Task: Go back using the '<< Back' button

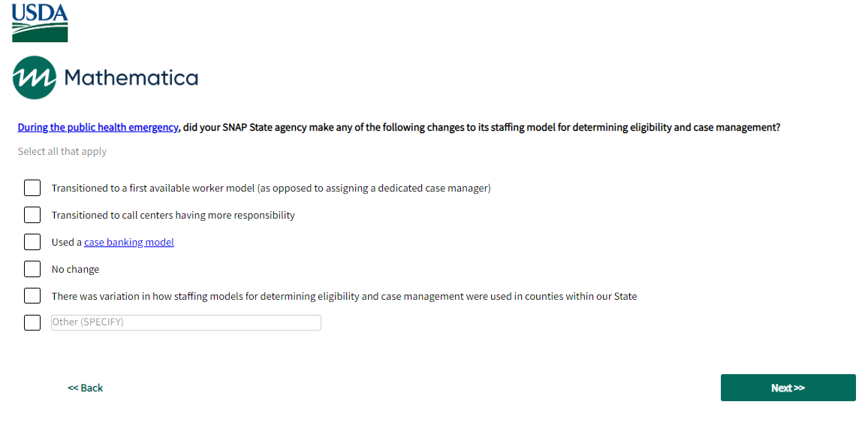Action: (x=86, y=388)
